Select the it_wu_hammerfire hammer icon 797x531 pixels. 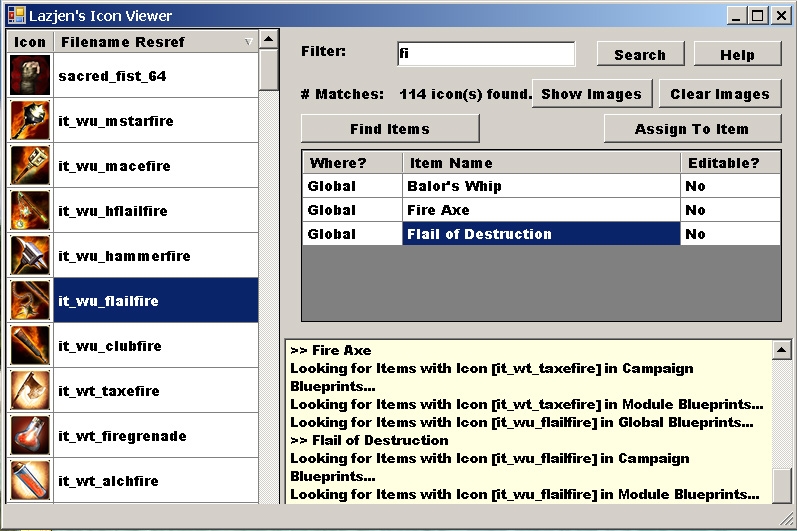[30, 256]
